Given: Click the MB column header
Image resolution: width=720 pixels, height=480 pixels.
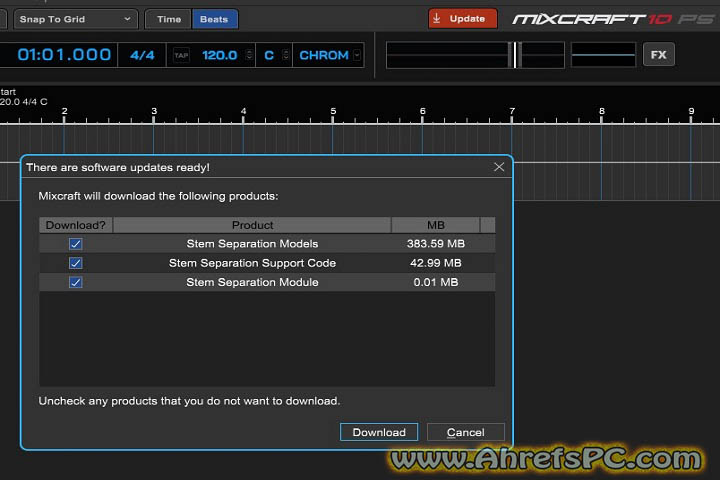Looking at the screenshot, I should (x=436, y=225).
